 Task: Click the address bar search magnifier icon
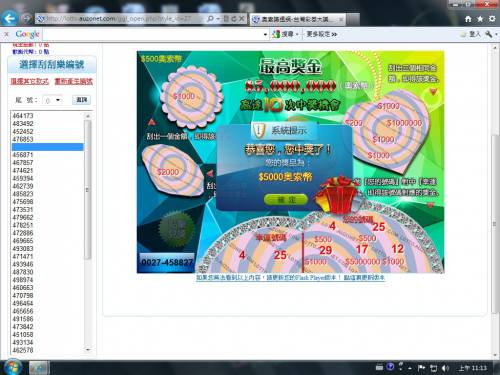[210, 19]
